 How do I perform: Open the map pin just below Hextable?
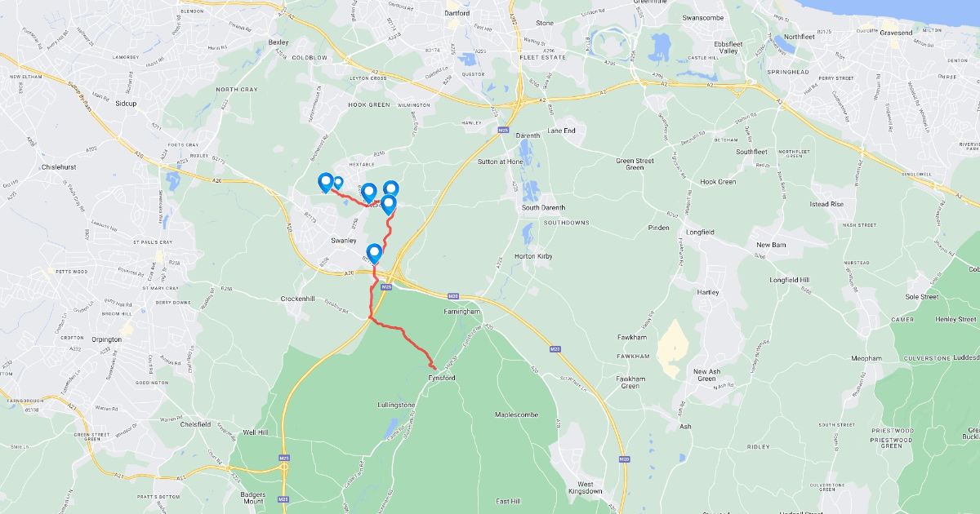pos(368,193)
